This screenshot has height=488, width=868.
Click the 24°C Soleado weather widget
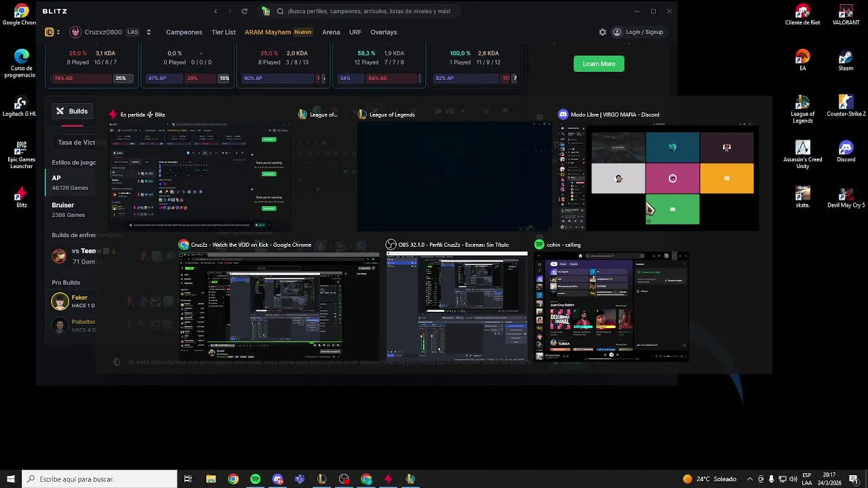click(709, 479)
